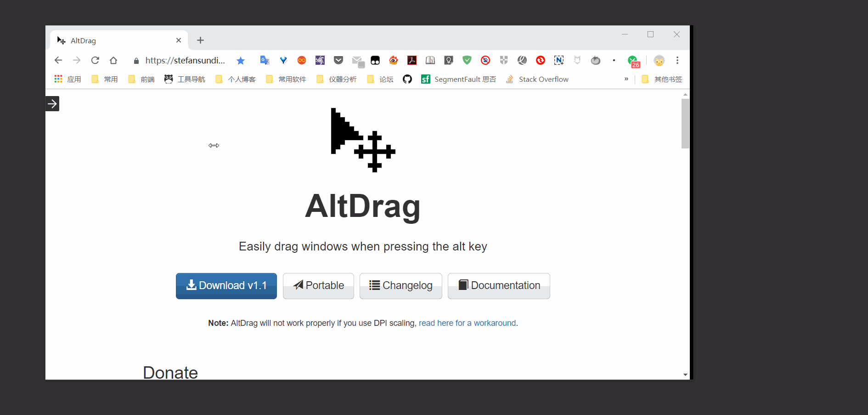
Task: Click the AltDrag cursor logo
Action: 363,140
